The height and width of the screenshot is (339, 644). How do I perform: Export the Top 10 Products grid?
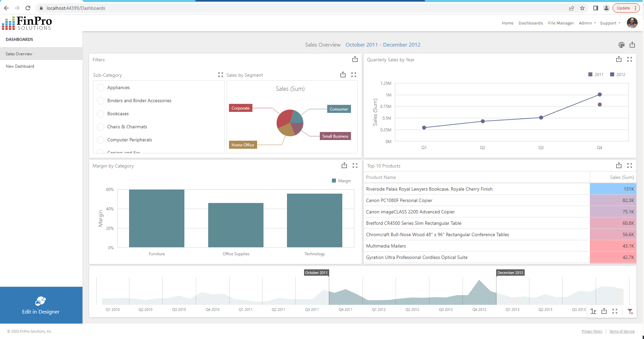(619, 165)
